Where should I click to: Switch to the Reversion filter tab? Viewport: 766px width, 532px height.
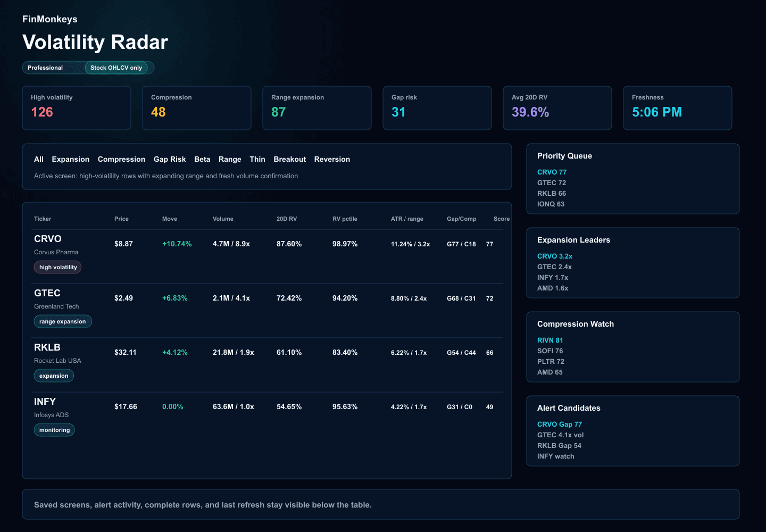[x=332, y=159]
